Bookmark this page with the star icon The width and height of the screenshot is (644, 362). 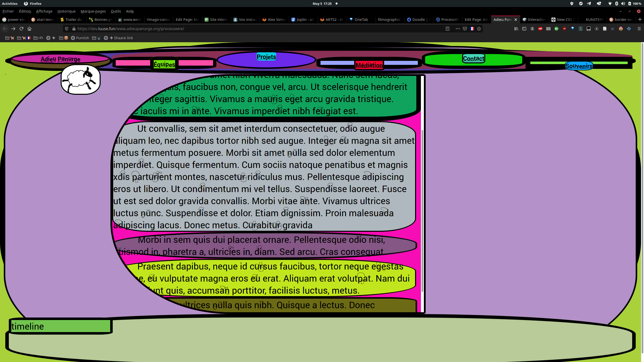479,29
